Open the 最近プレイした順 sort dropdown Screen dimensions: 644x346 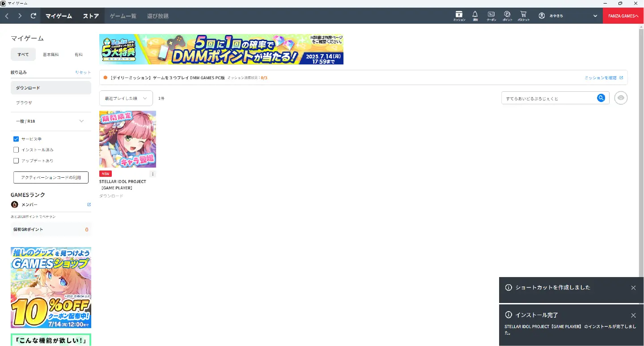(x=126, y=98)
